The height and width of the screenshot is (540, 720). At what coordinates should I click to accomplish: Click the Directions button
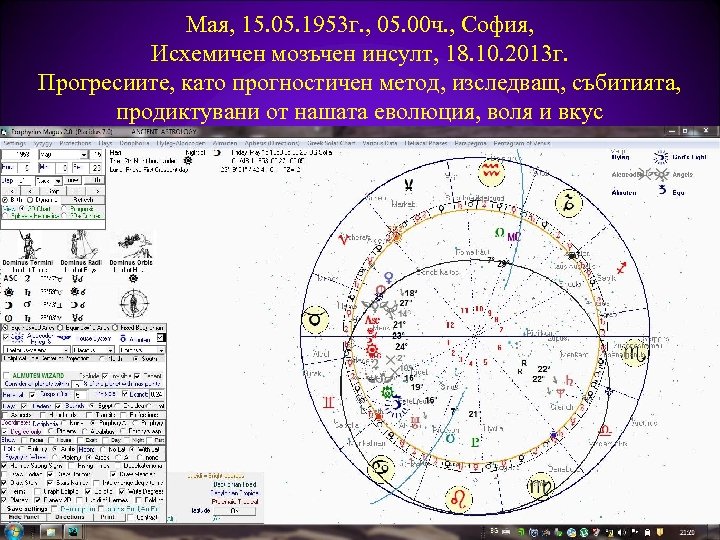click(70, 517)
